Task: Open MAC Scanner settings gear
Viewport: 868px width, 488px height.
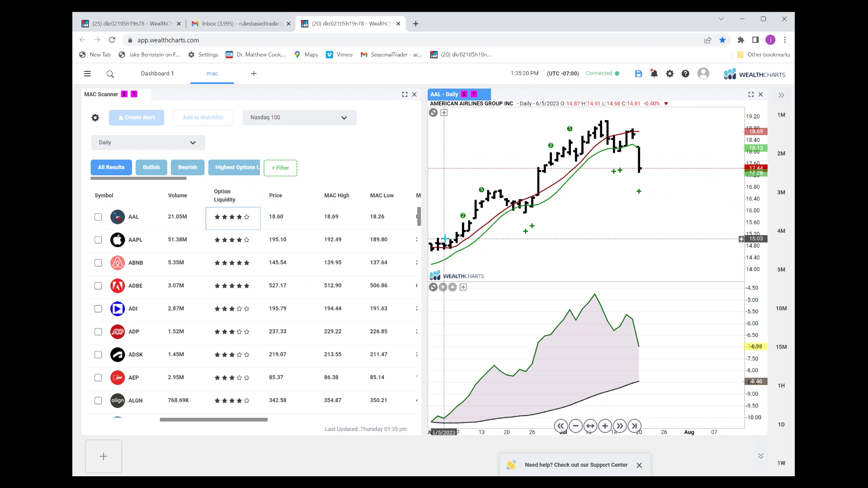Action: click(95, 117)
